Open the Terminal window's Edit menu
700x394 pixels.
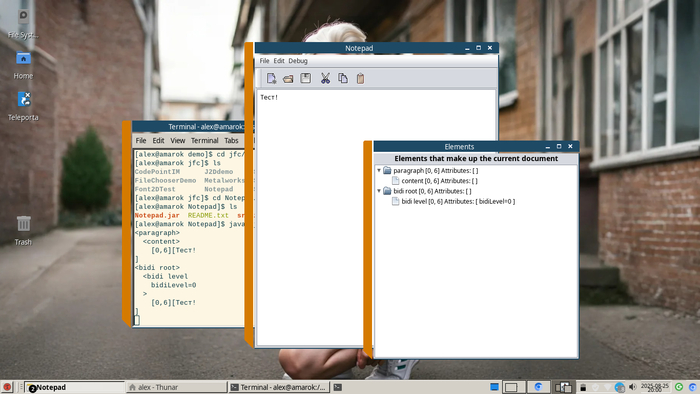pyautogui.click(x=158, y=141)
